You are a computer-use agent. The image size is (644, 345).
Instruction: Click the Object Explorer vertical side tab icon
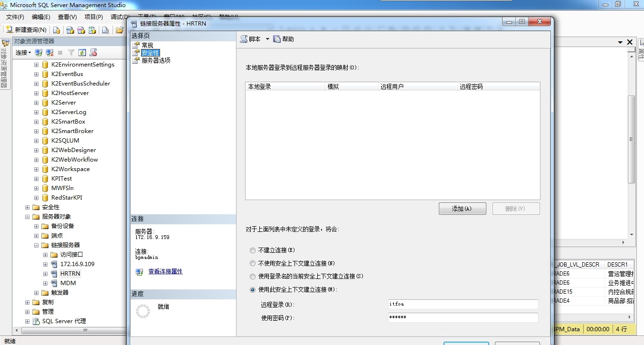pos(5,43)
